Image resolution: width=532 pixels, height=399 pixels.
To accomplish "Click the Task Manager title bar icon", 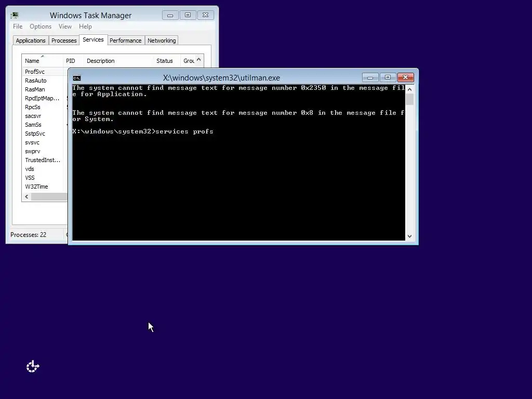I will coord(14,15).
